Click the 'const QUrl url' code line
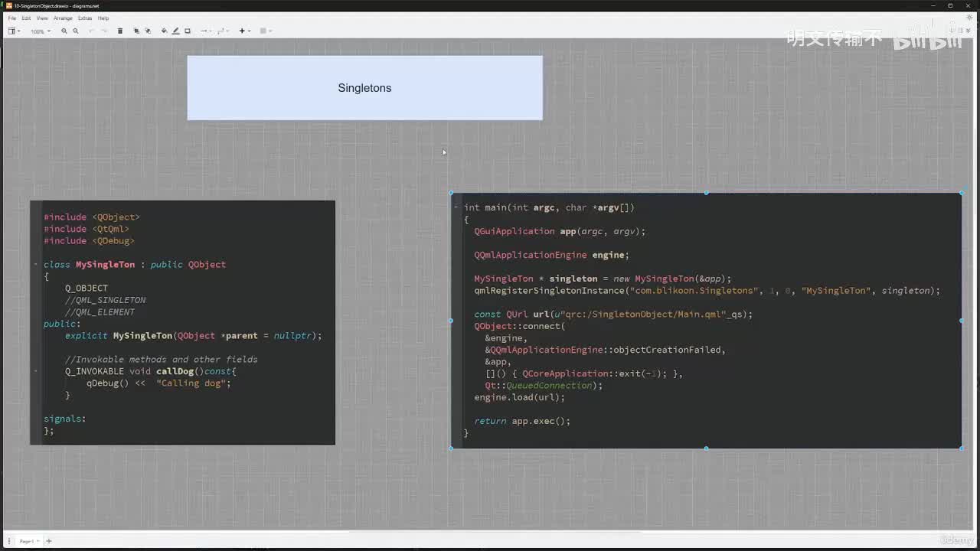The width and height of the screenshot is (980, 551). pos(613,315)
